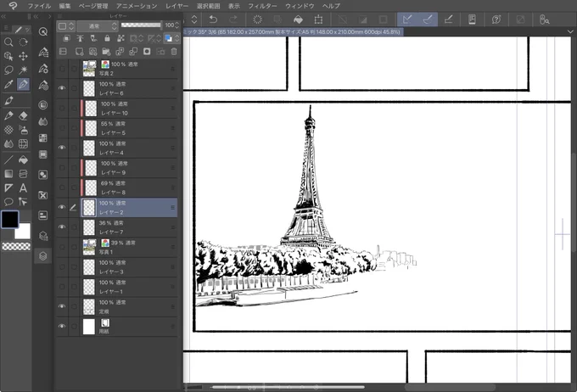
Task: Show the hidden レイヤー 10 layer
Action: click(62, 109)
